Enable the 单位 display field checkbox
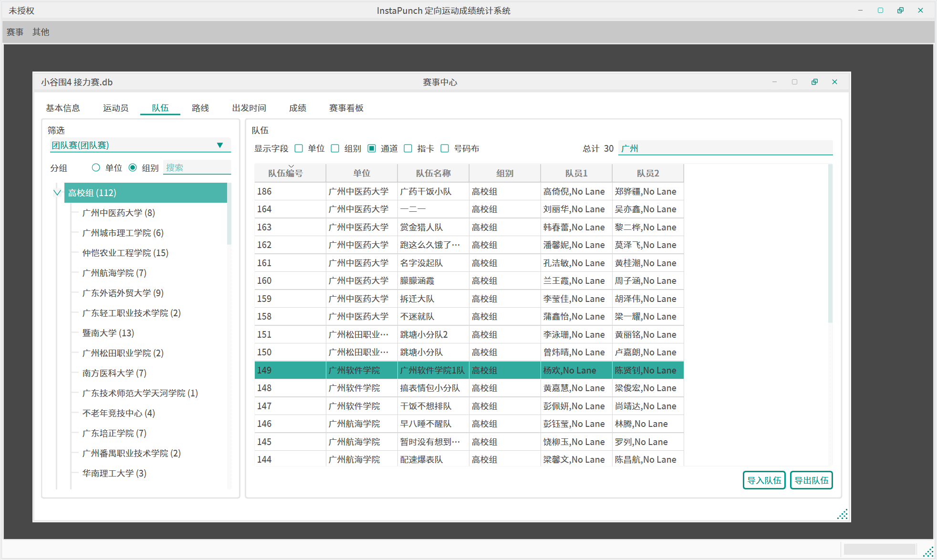Screen dimensions: 937x560 click(299, 149)
